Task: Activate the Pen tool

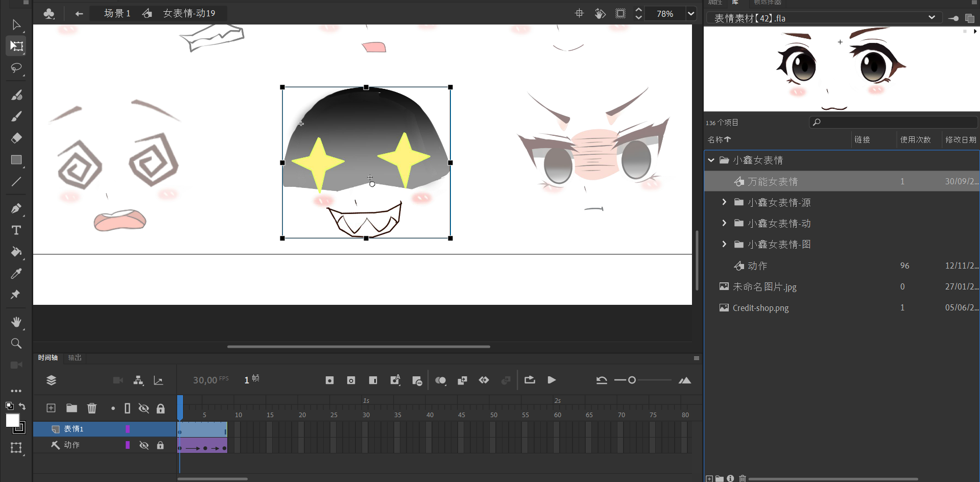Action: coord(16,208)
